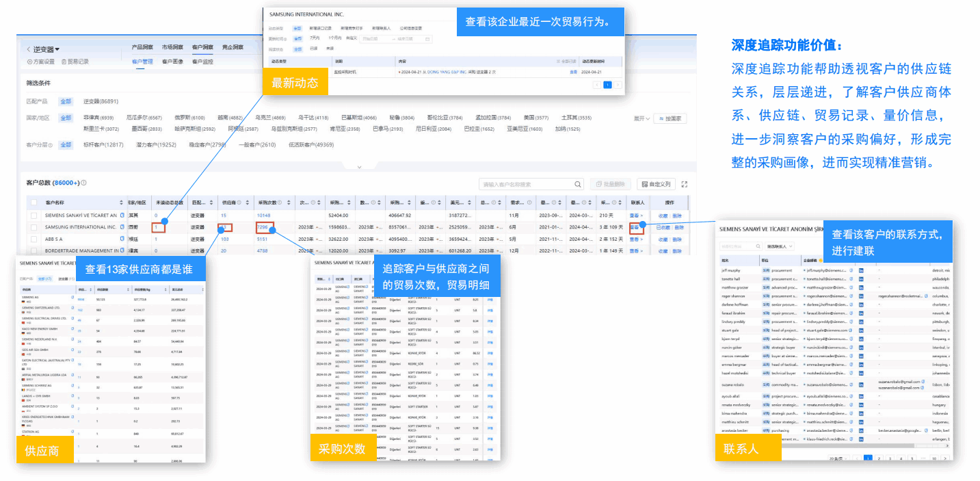Open the 逆变器 dropdown at top left
The image size is (980, 481).
tap(45, 48)
